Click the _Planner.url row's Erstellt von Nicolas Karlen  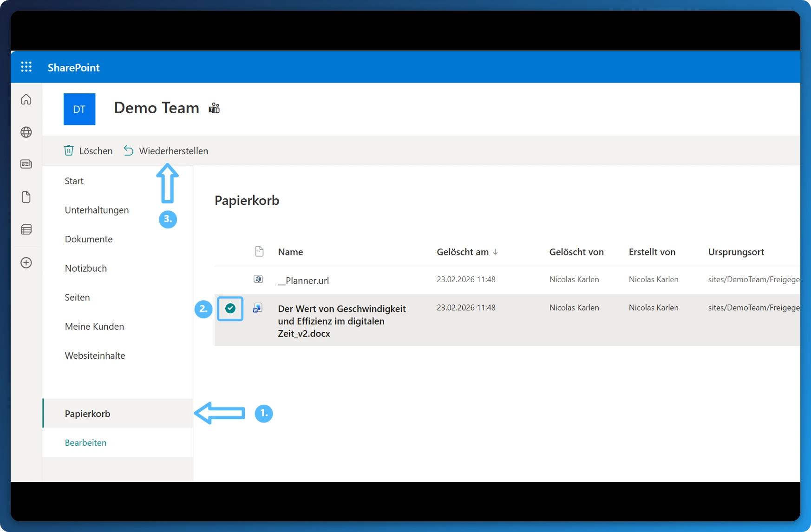coord(654,279)
